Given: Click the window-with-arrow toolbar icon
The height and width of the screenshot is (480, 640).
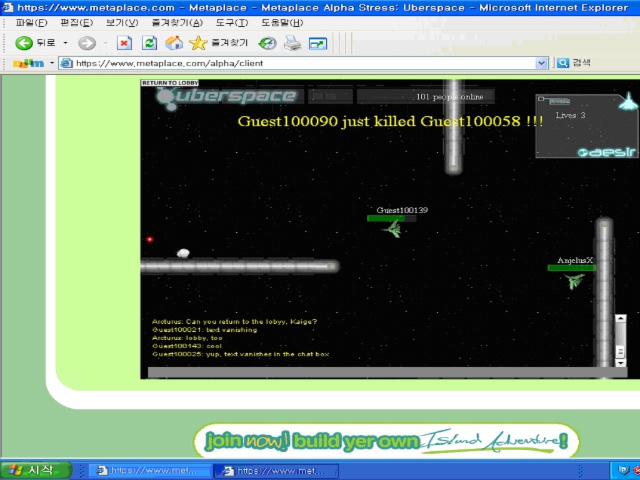Looking at the screenshot, I should point(318,43).
